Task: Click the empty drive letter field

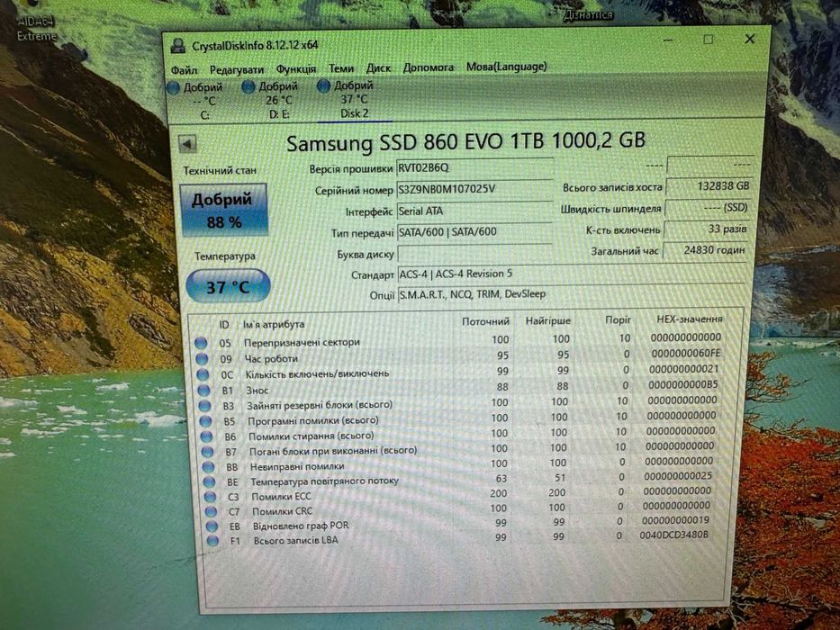Action: pos(474,253)
